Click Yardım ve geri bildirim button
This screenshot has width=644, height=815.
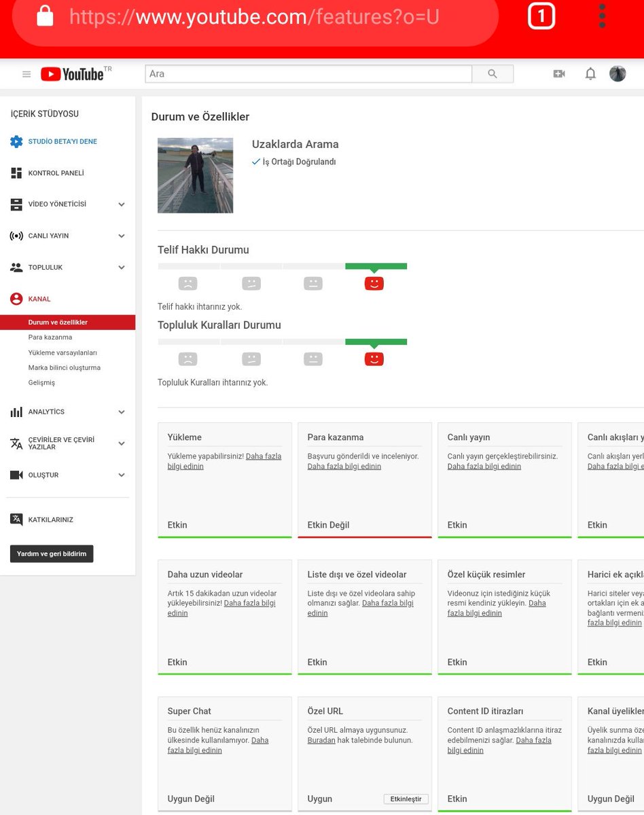click(52, 554)
